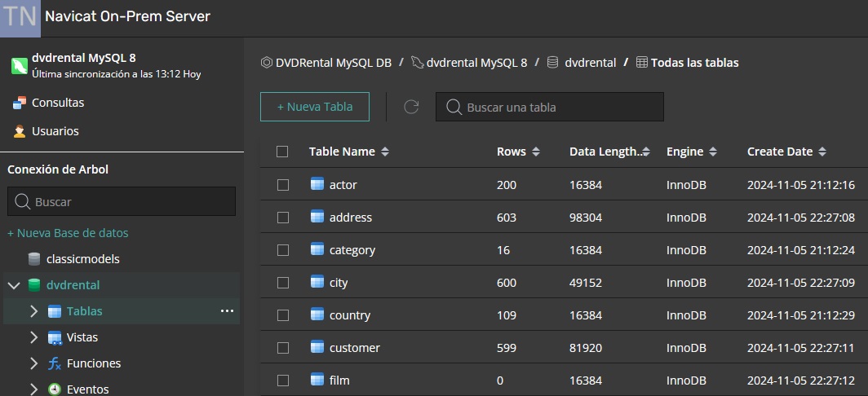
Task: Focus the Buscar tree search field
Action: [x=122, y=201]
